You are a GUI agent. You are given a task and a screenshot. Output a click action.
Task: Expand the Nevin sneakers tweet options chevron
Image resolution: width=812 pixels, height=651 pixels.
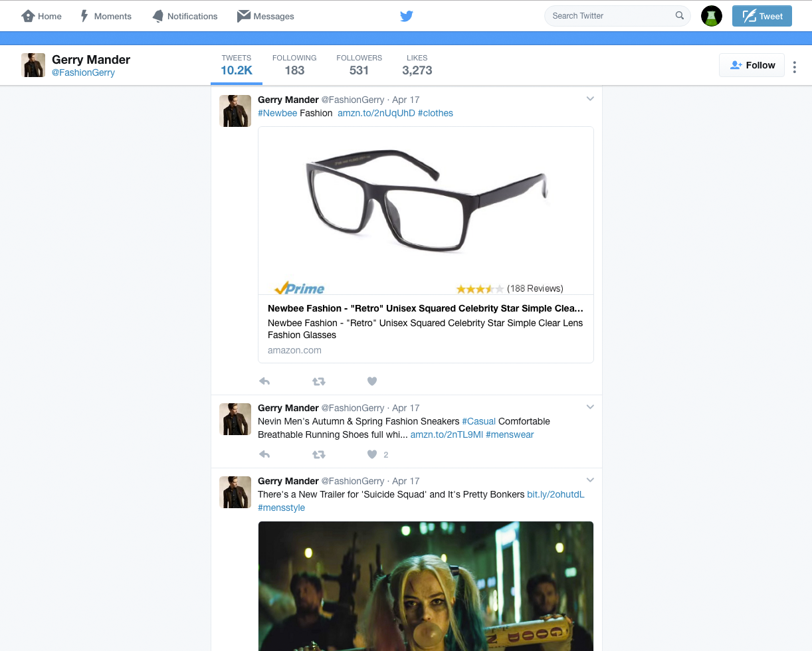pos(590,407)
